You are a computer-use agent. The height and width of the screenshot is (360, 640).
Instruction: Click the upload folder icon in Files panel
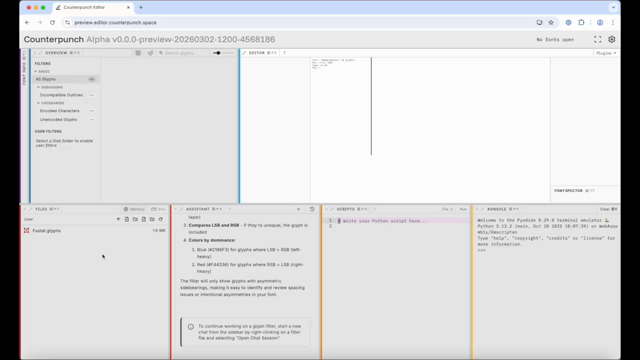152,219
